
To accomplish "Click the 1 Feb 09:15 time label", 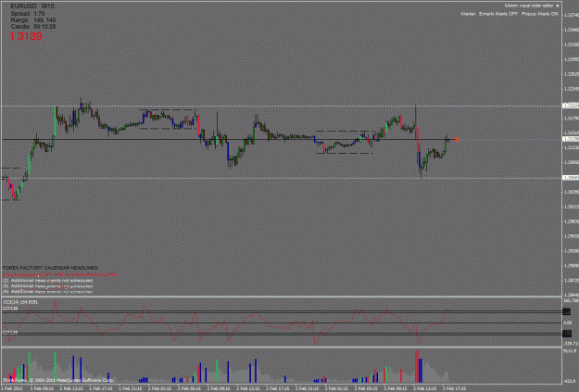I will tap(42, 388).
